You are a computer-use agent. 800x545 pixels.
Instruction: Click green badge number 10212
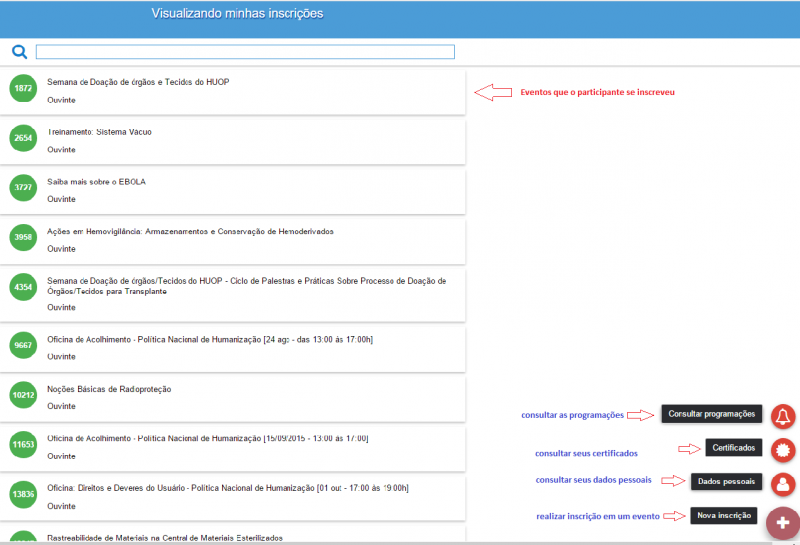tap(23, 395)
